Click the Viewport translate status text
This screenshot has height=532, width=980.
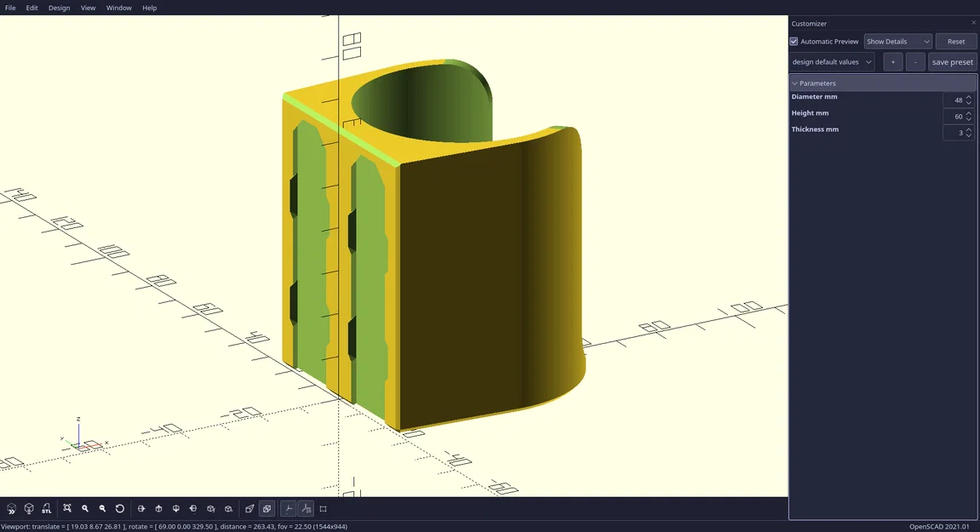174,526
